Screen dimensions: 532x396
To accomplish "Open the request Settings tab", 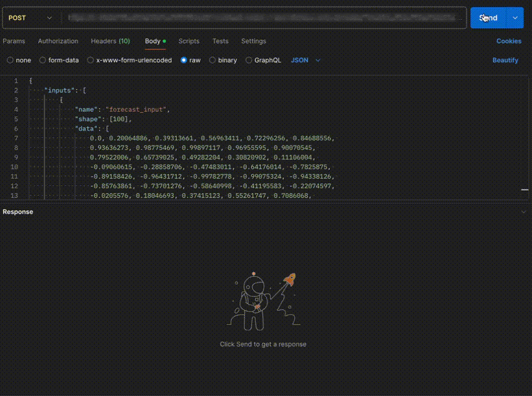I will [x=254, y=41].
